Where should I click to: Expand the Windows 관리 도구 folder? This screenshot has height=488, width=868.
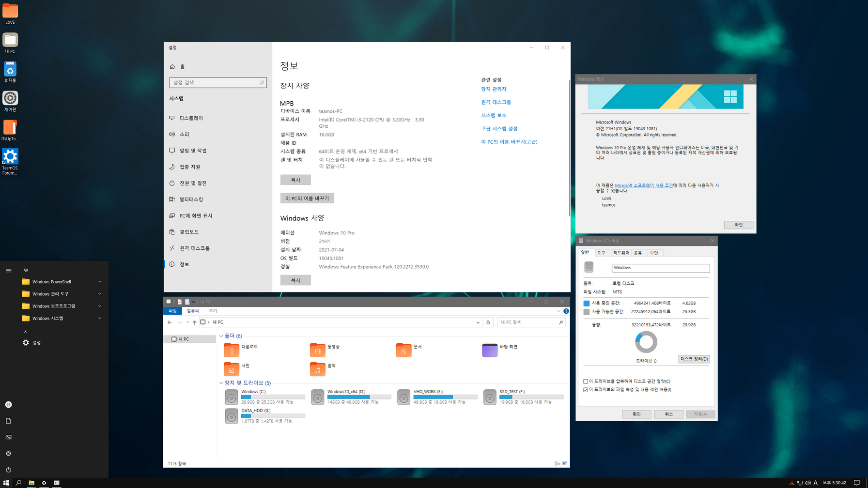62,294
